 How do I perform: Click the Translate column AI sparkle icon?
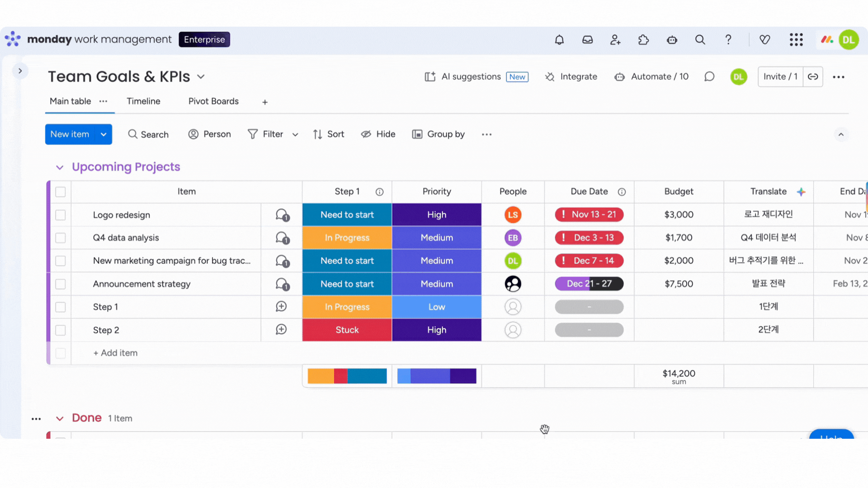click(x=801, y=192)
